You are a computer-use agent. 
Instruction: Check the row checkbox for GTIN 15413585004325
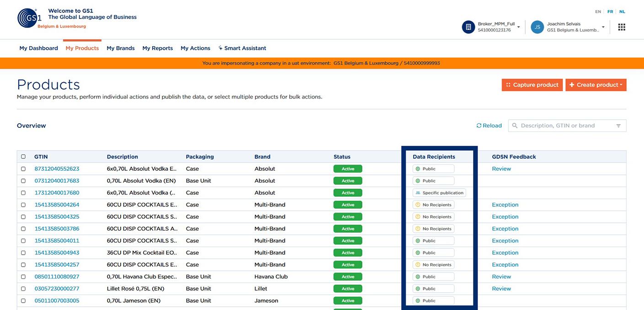[23, 217]
